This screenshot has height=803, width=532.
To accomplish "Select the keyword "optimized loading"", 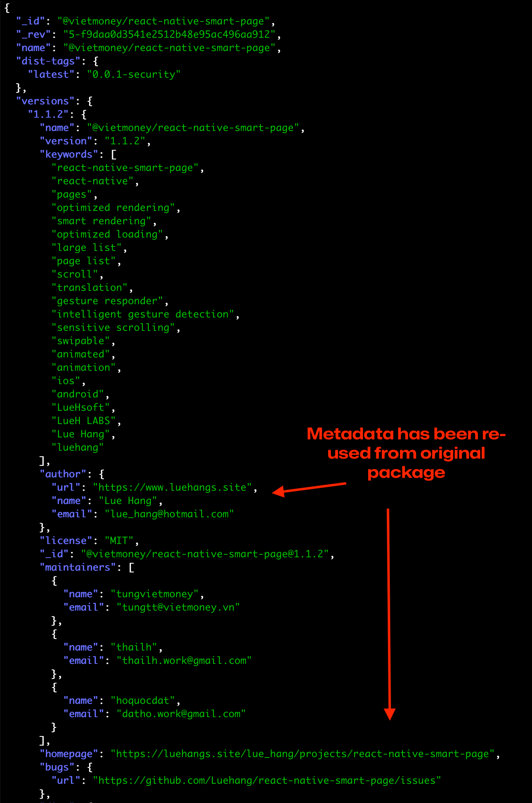I will [x=107, y=234].
